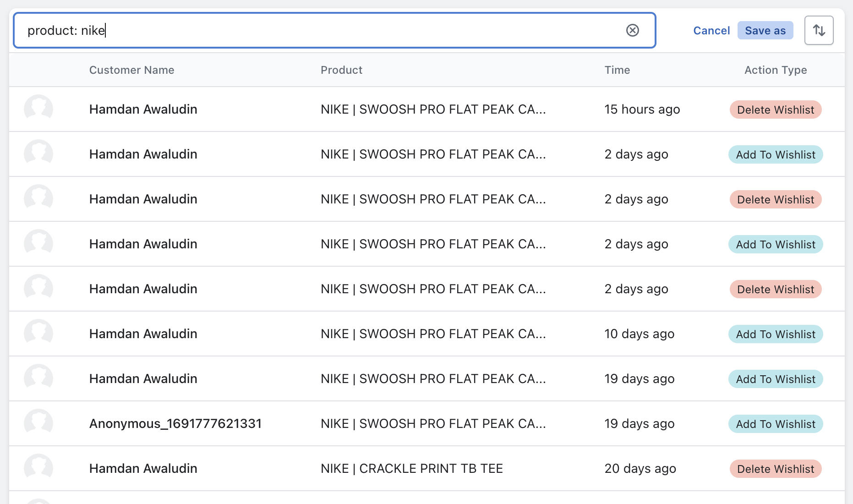Click avatar of the 10 days ago entry
This screenshot has width=853, height=504.
click(x=38, y=334)
